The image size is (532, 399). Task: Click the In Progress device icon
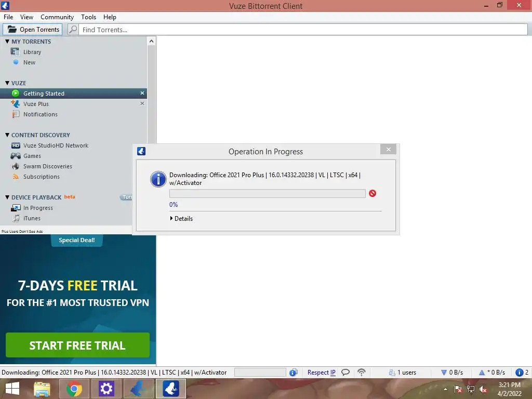[16, 208]
